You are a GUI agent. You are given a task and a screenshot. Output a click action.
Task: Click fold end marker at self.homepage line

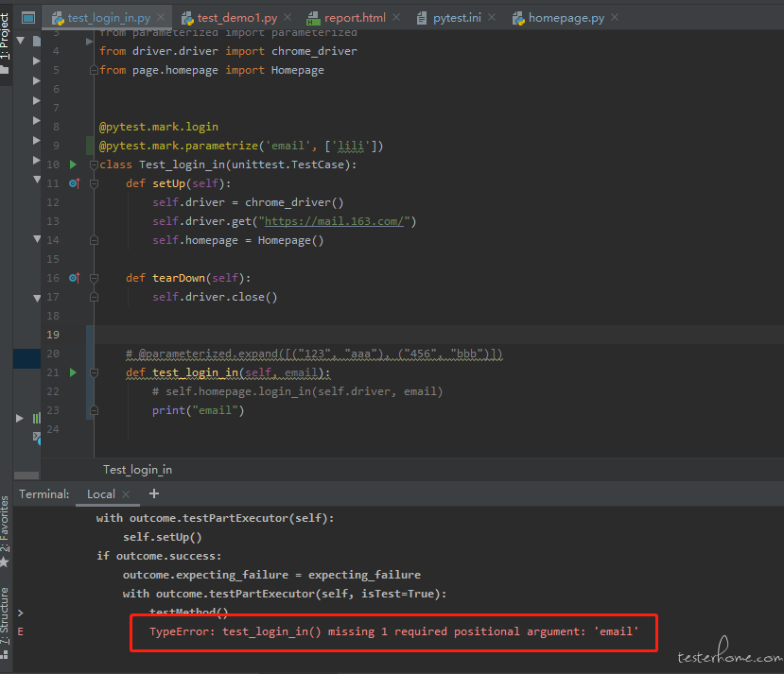[x=94, y=240]
